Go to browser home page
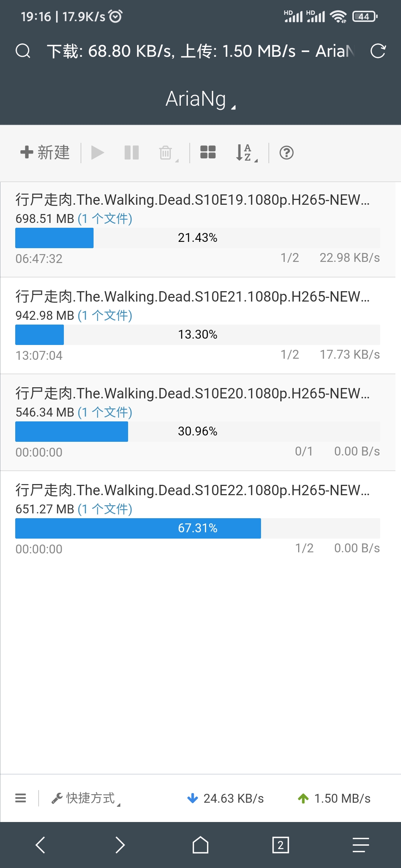 [x=200, y=845]
